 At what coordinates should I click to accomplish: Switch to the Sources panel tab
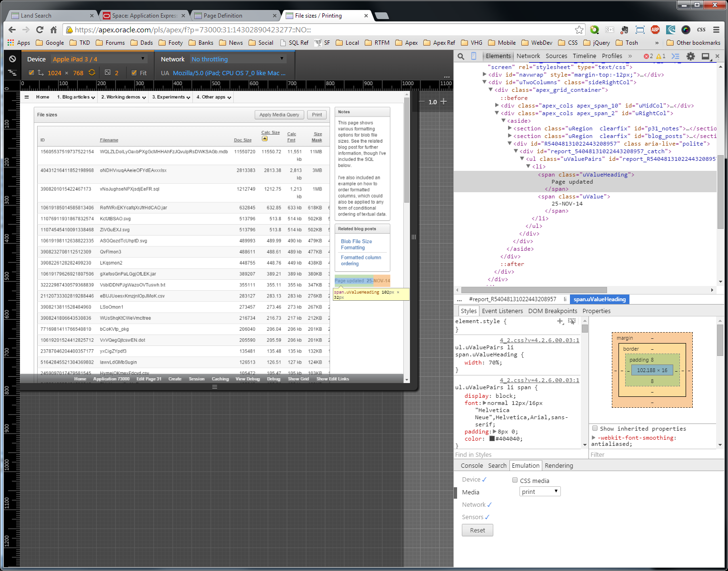[556, 56]
